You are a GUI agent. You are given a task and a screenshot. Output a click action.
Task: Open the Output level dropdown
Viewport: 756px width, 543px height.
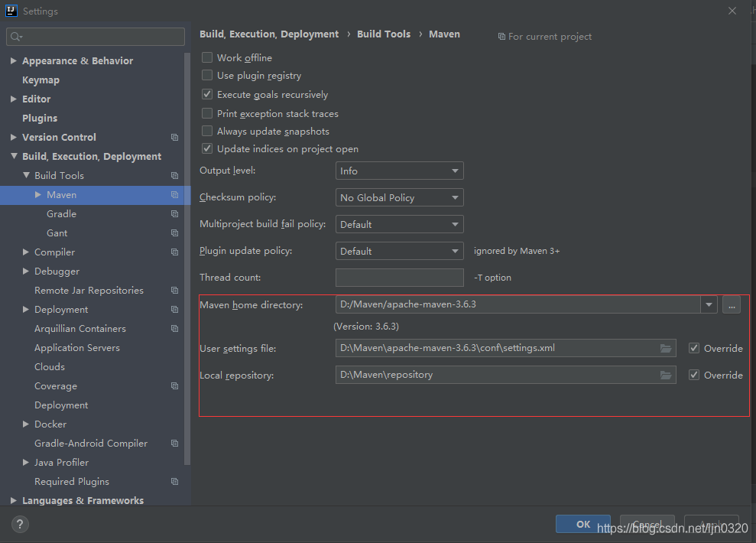click(399, 171)
